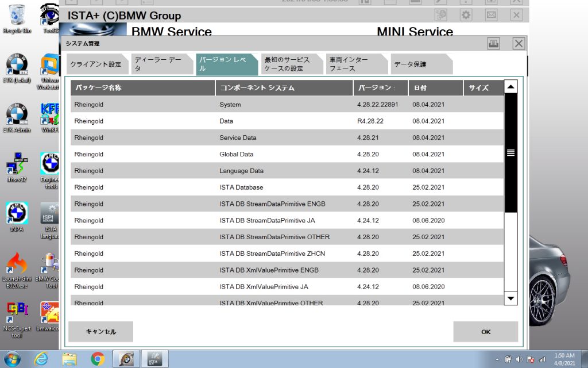Click the scrollbar up arrow in version list
Screen dimensions: 588x368
coord(510,87)
